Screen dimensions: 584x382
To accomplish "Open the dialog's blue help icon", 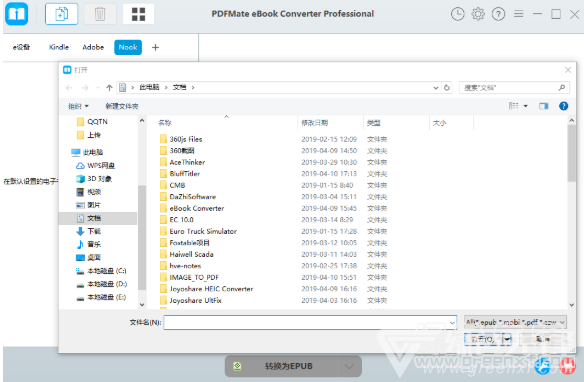I will click(x=564, y=106).
